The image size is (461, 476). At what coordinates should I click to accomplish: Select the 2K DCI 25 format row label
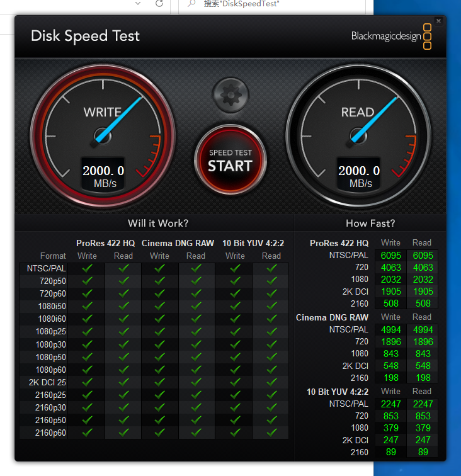tap(47, 382)
